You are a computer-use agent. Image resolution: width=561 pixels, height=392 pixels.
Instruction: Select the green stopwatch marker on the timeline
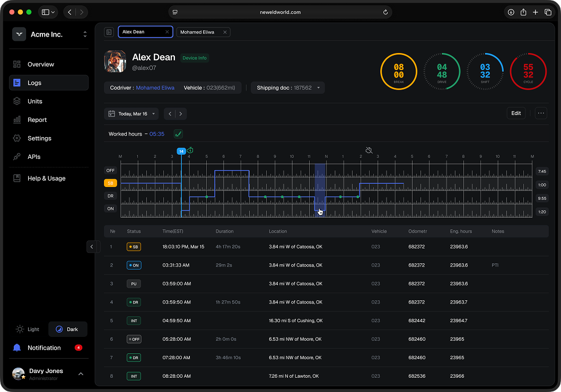pyautogui.click(x=189, y=150)
